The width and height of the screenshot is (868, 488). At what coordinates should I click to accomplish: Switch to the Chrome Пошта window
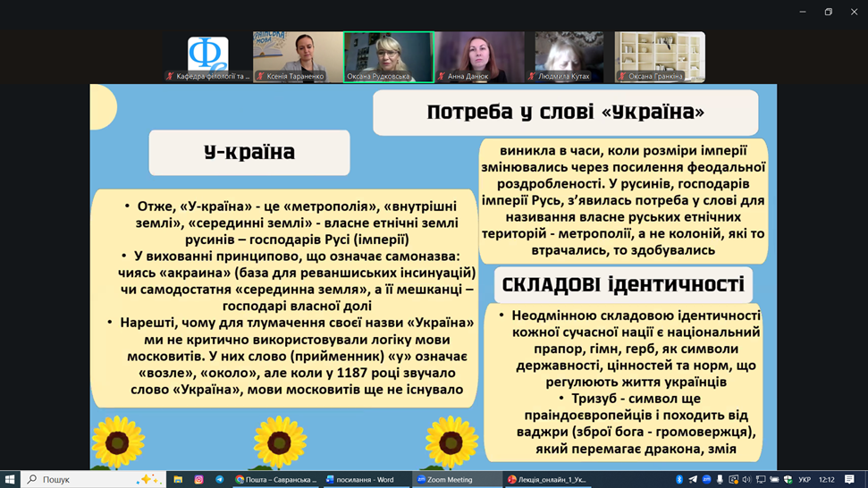click(275, 480)
